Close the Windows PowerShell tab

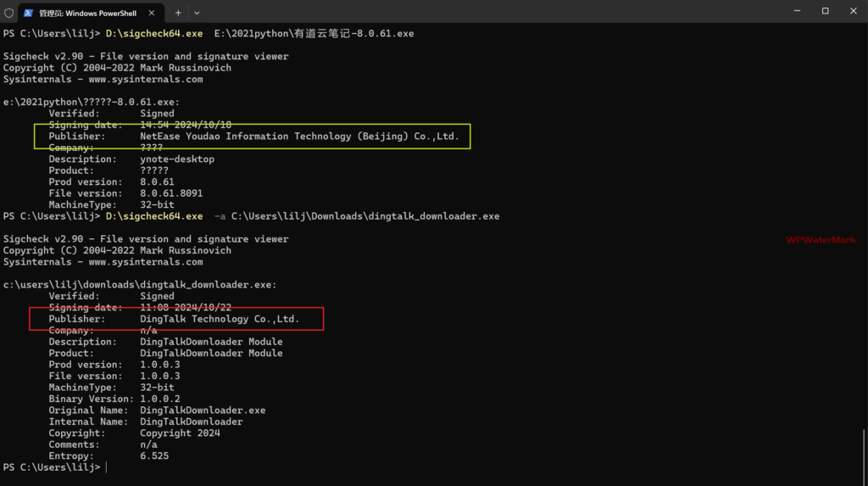click(151, 13)
